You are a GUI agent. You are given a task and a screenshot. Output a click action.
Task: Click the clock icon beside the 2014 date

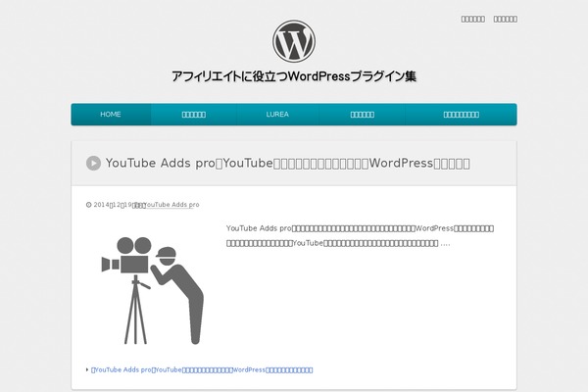pos(89,205)
